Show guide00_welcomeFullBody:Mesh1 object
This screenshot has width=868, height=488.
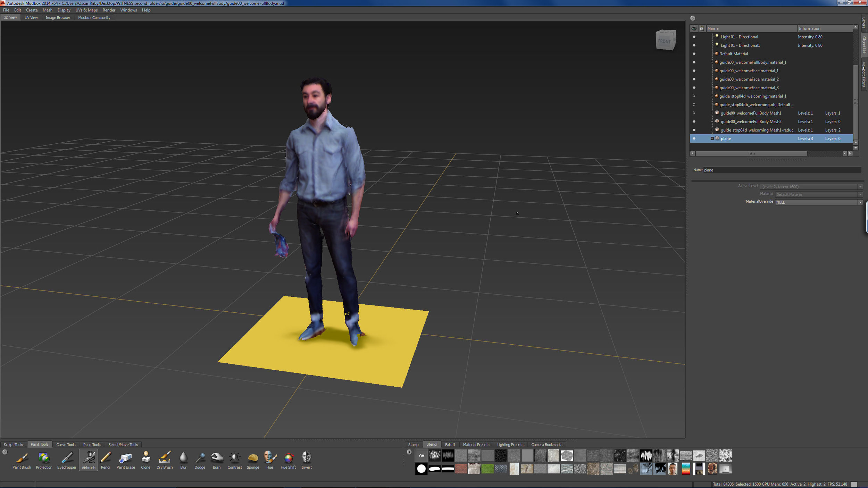694,113
